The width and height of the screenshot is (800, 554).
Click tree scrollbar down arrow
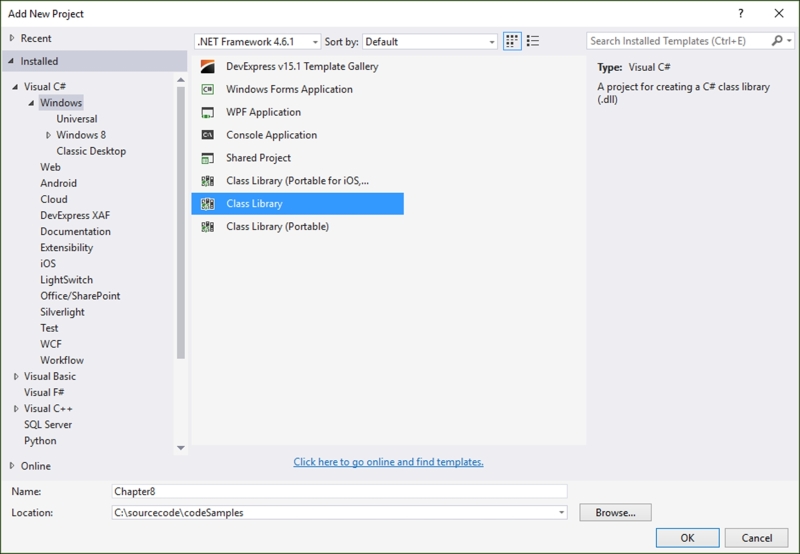181,448
